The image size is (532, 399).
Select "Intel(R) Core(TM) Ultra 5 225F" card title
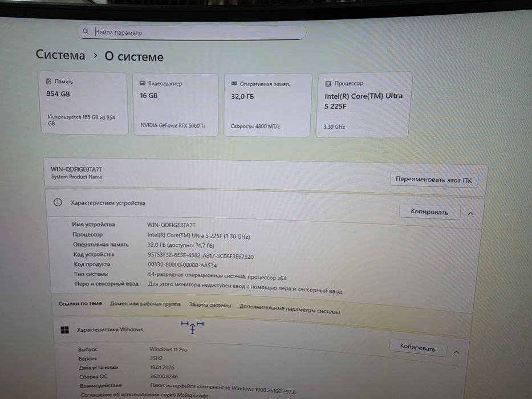[363, 101]
